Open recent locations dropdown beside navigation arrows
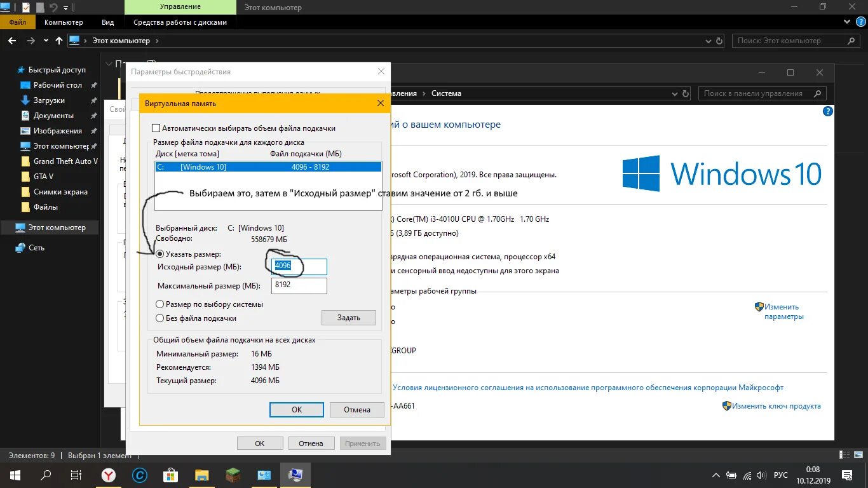868x488 pixels. point(46,41)
